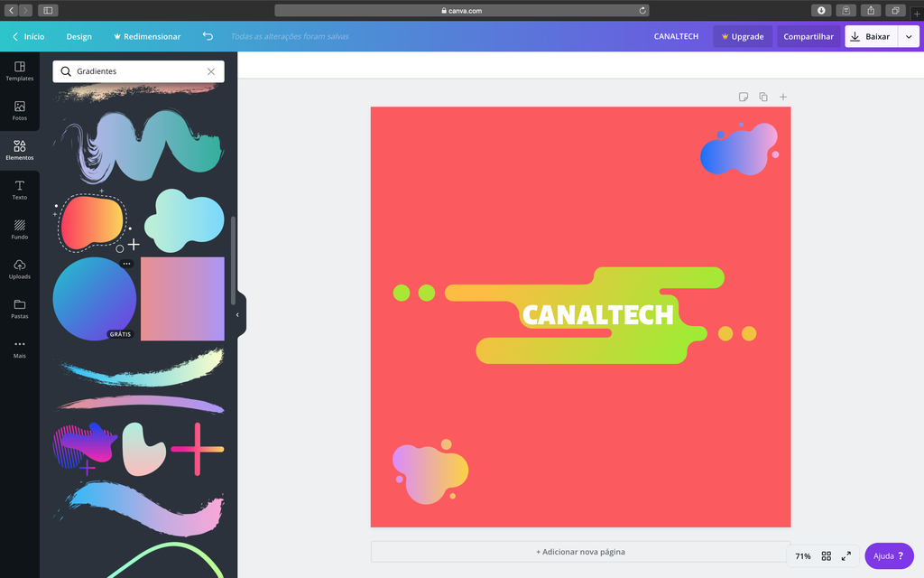Collapse the elements side panel

[238, 315]
